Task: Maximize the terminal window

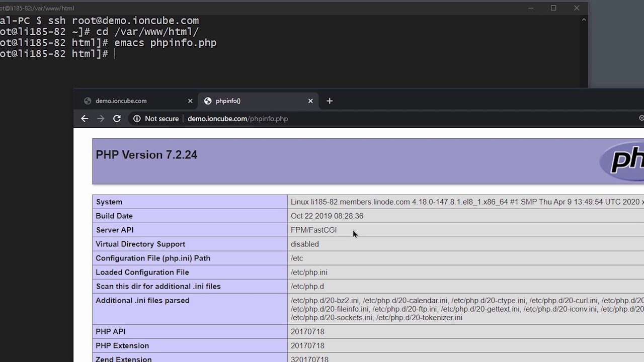Action: coord(553,8)
